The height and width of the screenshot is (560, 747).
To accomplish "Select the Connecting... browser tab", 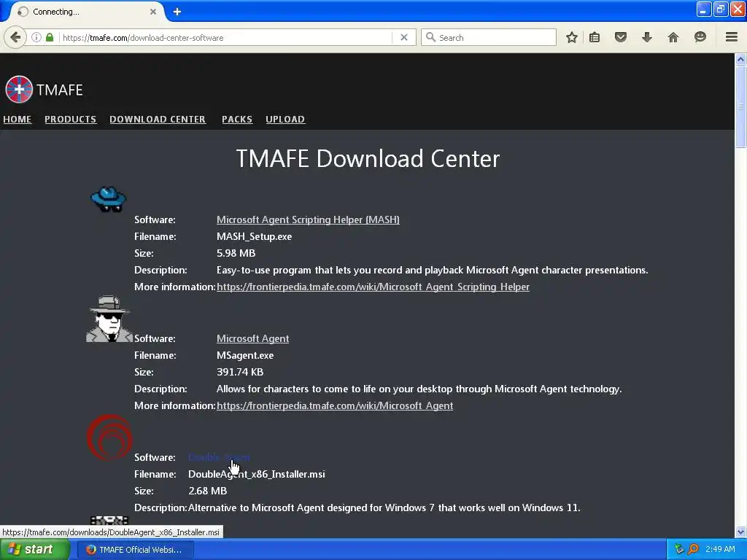I will point(86,12).
